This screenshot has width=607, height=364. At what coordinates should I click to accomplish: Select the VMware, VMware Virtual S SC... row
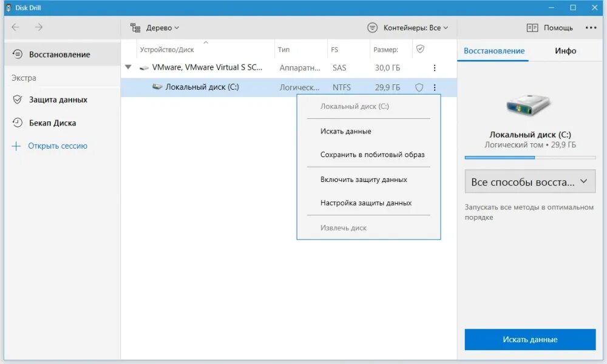click(x=288, y=68)
